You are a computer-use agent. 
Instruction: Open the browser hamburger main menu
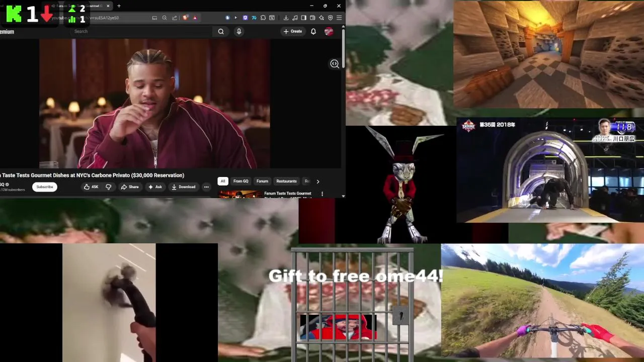pyautogui.click(x=339, y=18)
